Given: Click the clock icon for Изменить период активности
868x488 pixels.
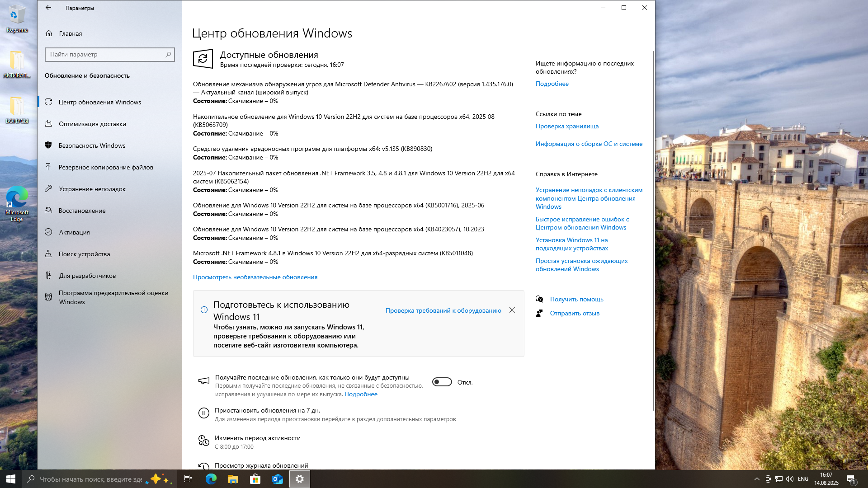Looking at the screenshot, I should (204, 441).
